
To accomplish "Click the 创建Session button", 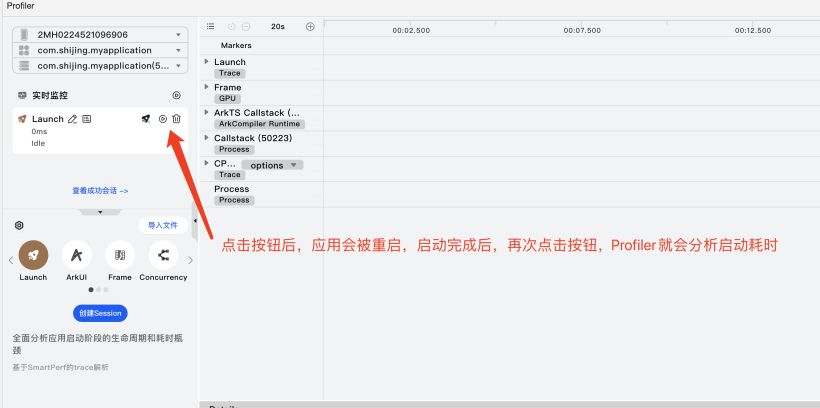I will [x=100, y=313].
